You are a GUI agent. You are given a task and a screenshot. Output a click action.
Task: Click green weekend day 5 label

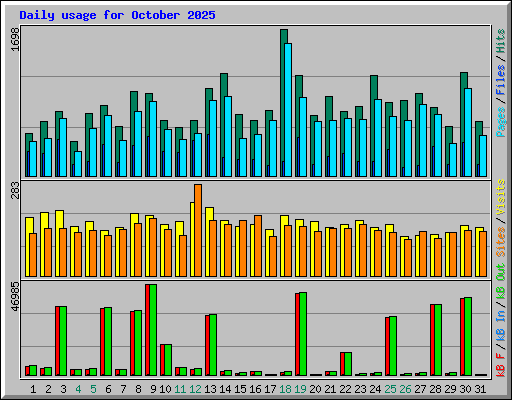tap(93, 389)
